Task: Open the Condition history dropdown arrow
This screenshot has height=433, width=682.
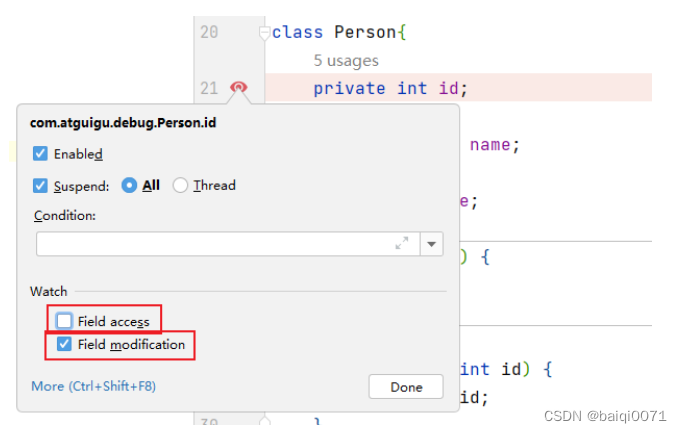Action: [x=431, y=244]
